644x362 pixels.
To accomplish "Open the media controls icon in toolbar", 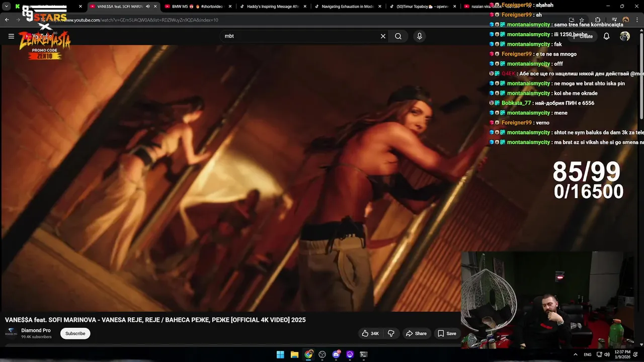I will click(x=614, y=20).
